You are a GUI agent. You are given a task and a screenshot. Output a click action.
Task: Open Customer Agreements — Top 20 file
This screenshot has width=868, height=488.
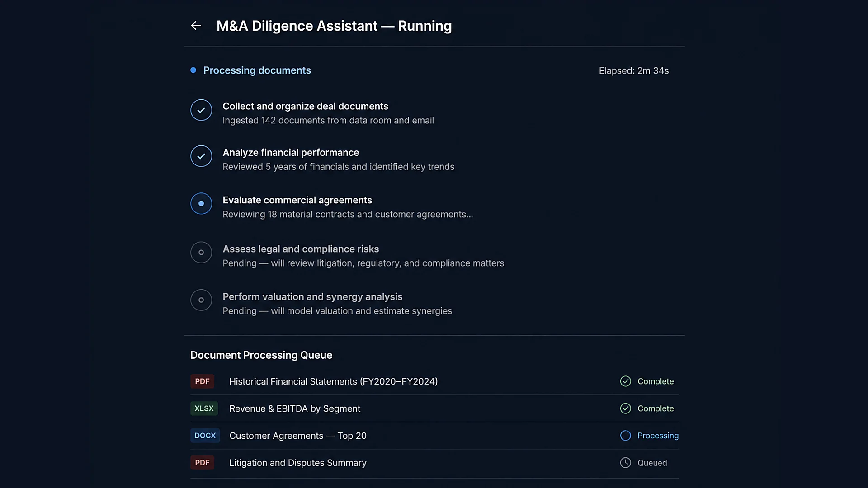click(x=298, y=436)
